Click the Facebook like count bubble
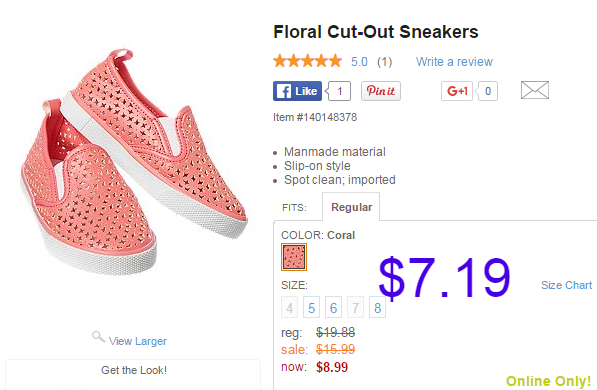 point(339,91)
